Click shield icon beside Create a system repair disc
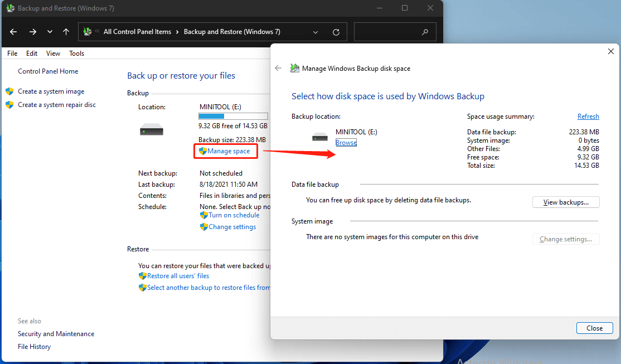 point(10,105)
